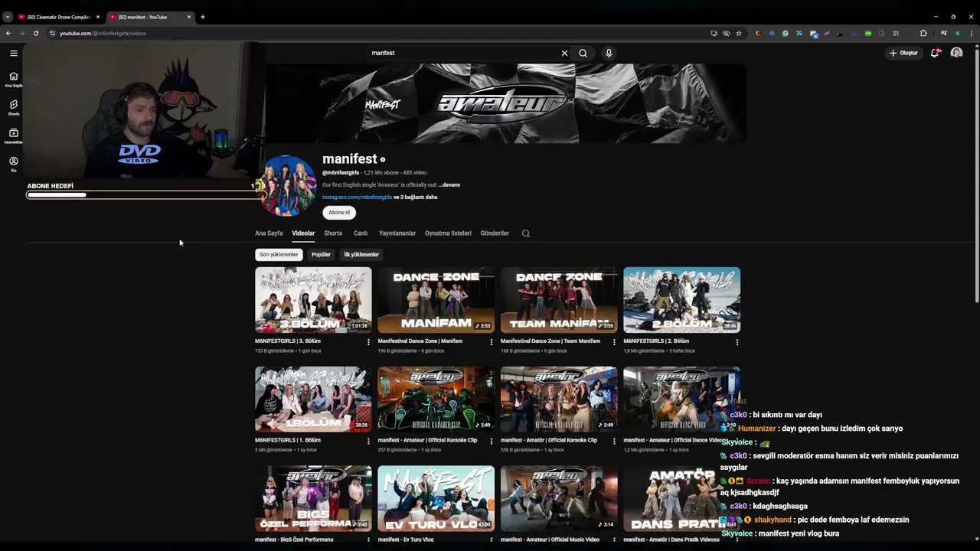Expand the tab search dropdown arrow
The height and width of the screenshot is (551, 980).
(x=7, y=17)
